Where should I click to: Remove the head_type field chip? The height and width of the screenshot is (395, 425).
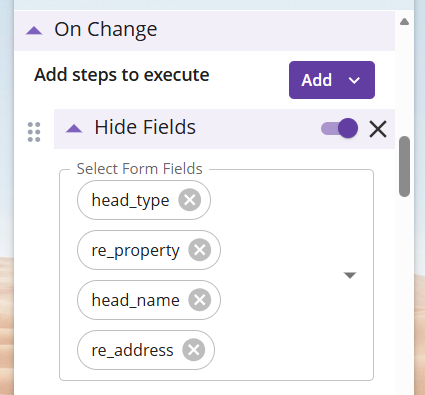pyautogui.click(x=190, y=200)
